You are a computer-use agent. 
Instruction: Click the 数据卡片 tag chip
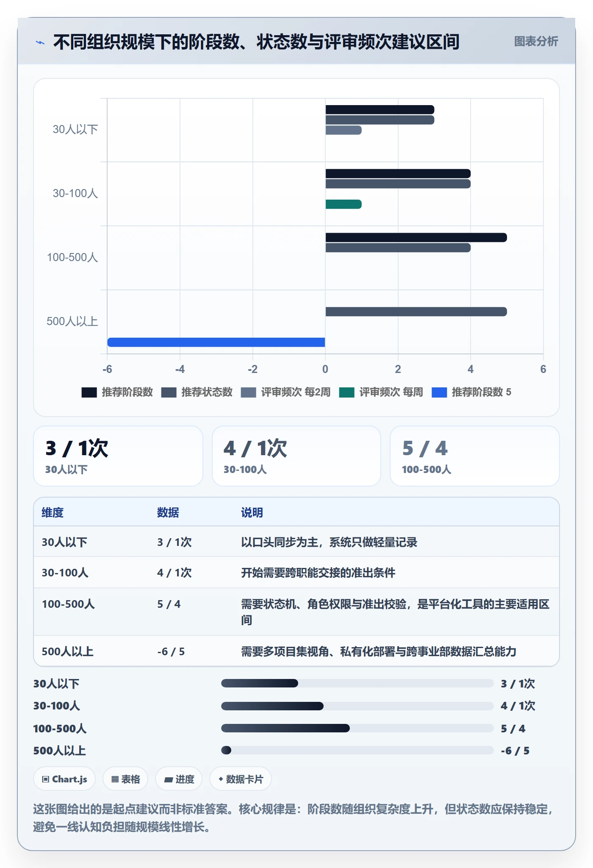pyautogui.click(x=241, y=779)
